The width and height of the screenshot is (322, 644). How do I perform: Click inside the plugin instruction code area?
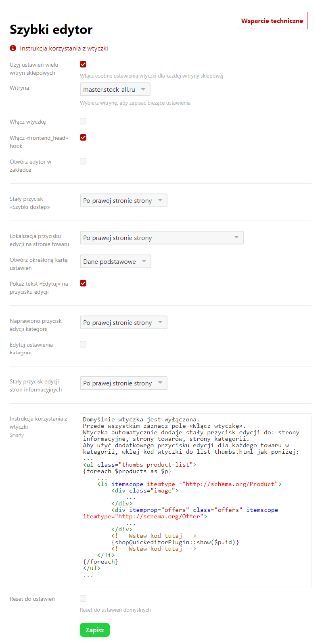click(x=242, y=566)
